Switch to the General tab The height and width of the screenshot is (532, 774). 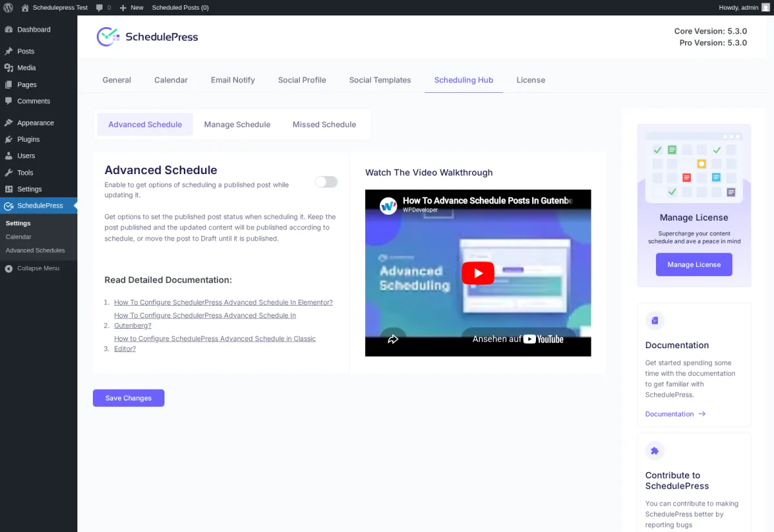[117, 80]
